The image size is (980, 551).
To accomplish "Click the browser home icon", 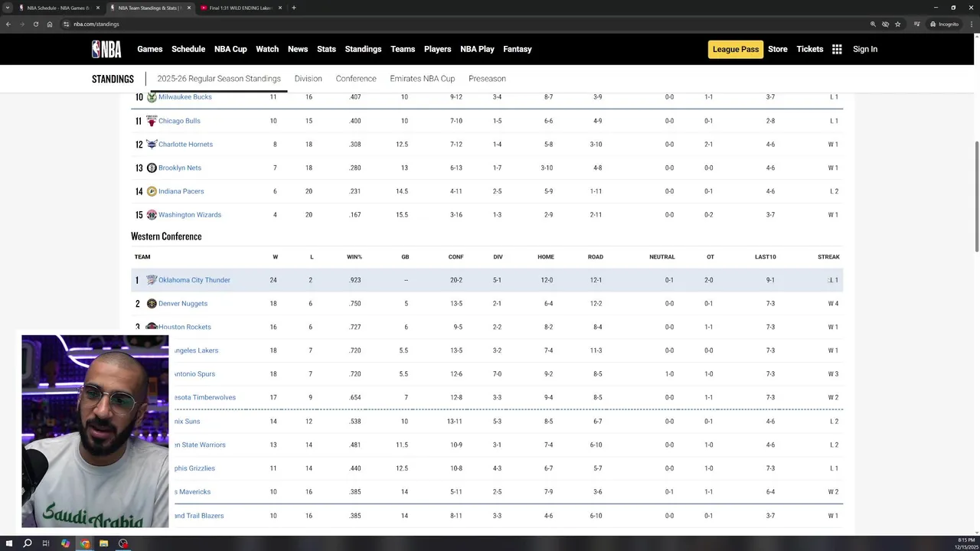I will click(x=50, y=24).
